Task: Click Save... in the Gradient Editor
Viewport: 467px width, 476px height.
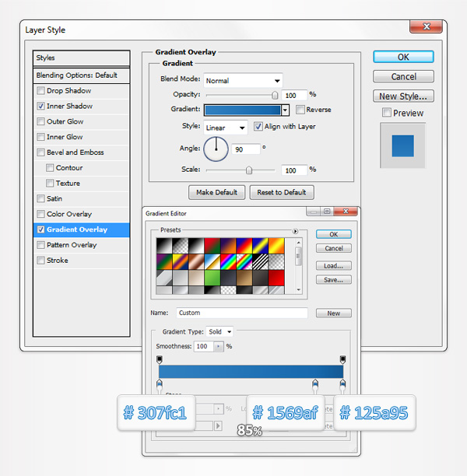Action: pyautogui.click(x=334, y=280)
